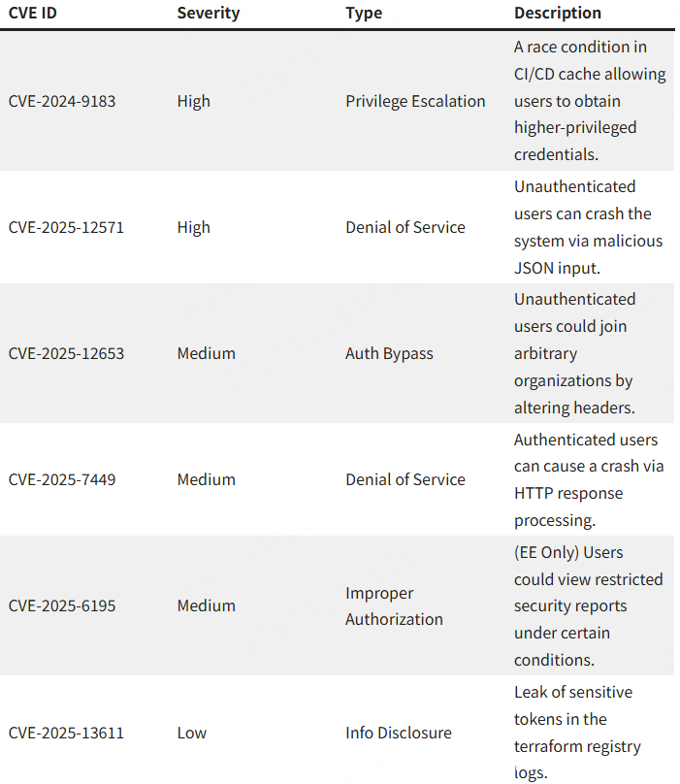Select the CVE-2025-12571 identifier
680x784 pixels.
pyautogui.click(x=66, y=227)
